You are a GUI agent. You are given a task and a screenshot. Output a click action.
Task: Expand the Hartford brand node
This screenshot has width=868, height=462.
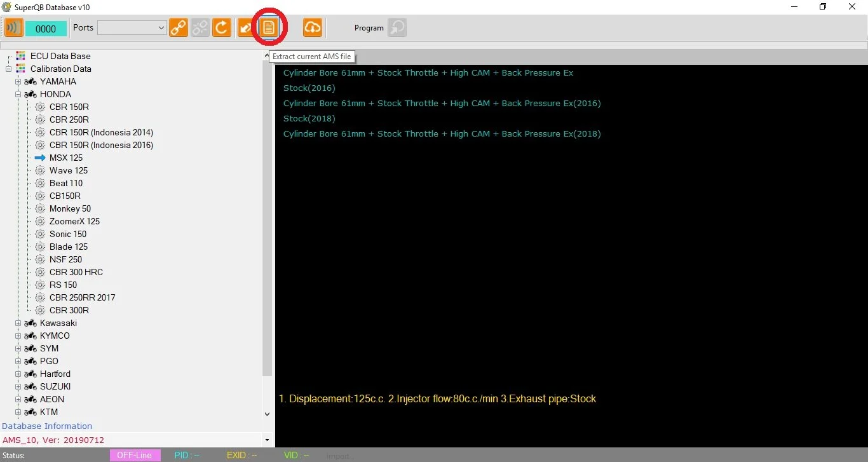point(18,374)
